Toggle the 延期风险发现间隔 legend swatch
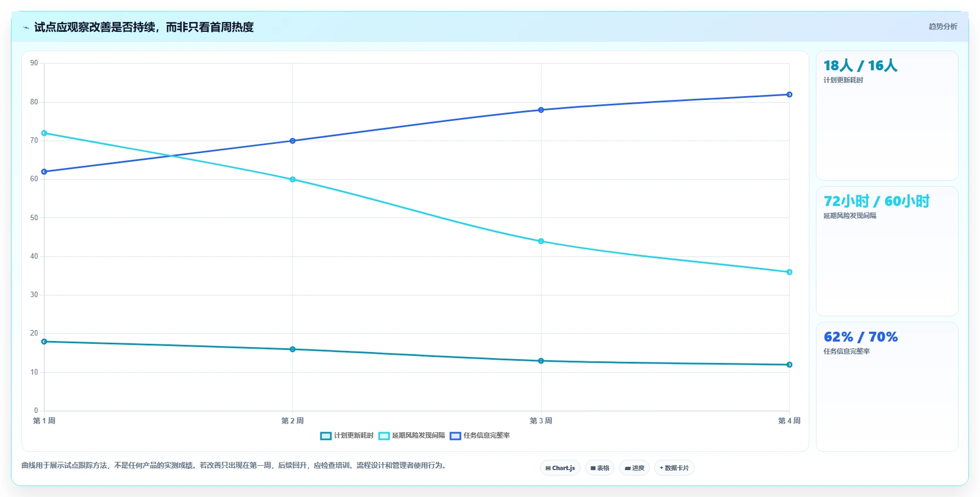 click(384, 436)
